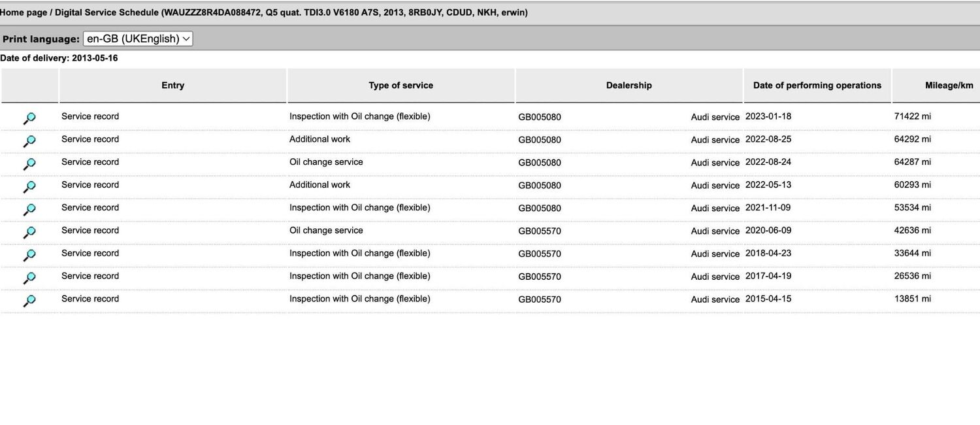The width and height of the screenshot is (980, 425).
Task: Click magnifier for 2022-05-13 additional work entry
Action: 29,187
